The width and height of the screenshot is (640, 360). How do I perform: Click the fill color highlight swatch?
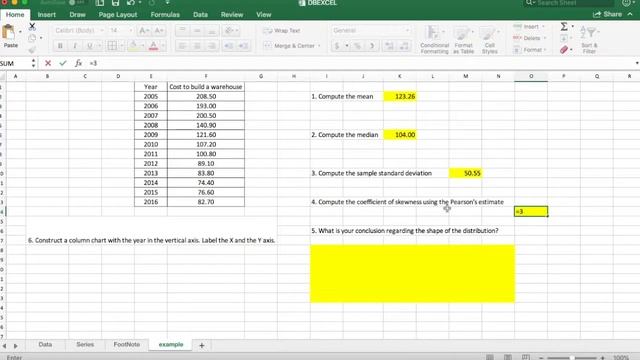point(133,46)
